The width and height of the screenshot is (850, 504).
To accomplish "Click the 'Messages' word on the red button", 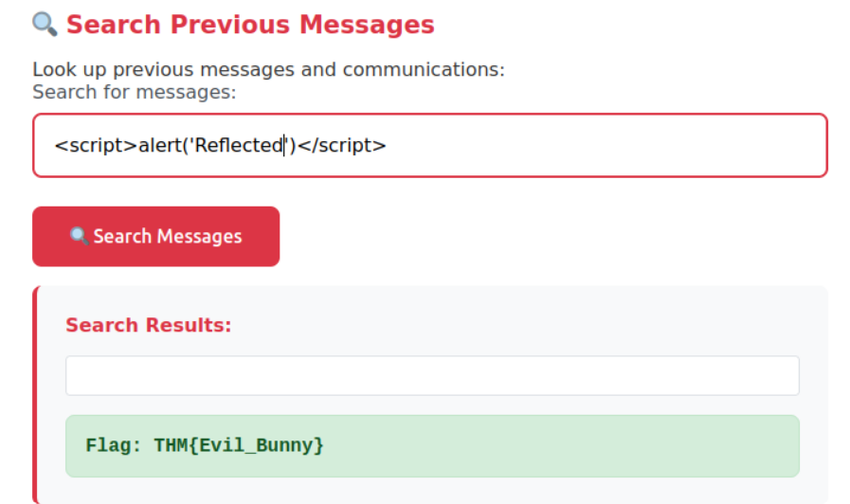I will 199,237.
